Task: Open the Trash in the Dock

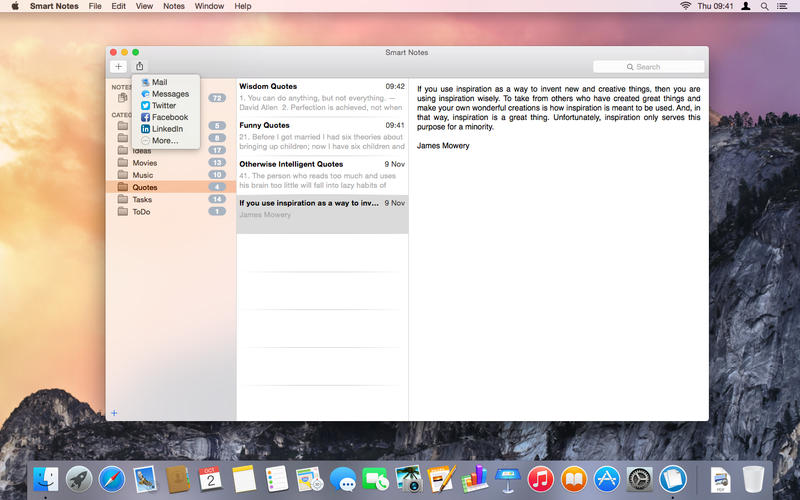Action: [753, 480]
